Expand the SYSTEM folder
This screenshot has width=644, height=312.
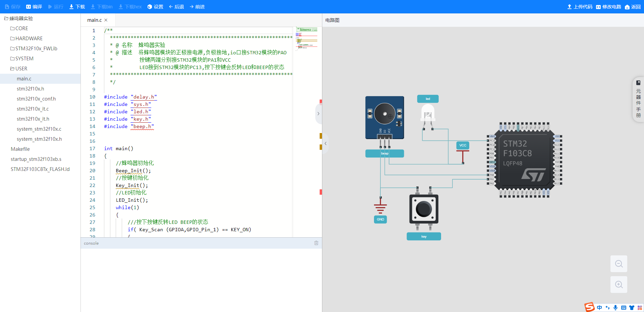22,59
